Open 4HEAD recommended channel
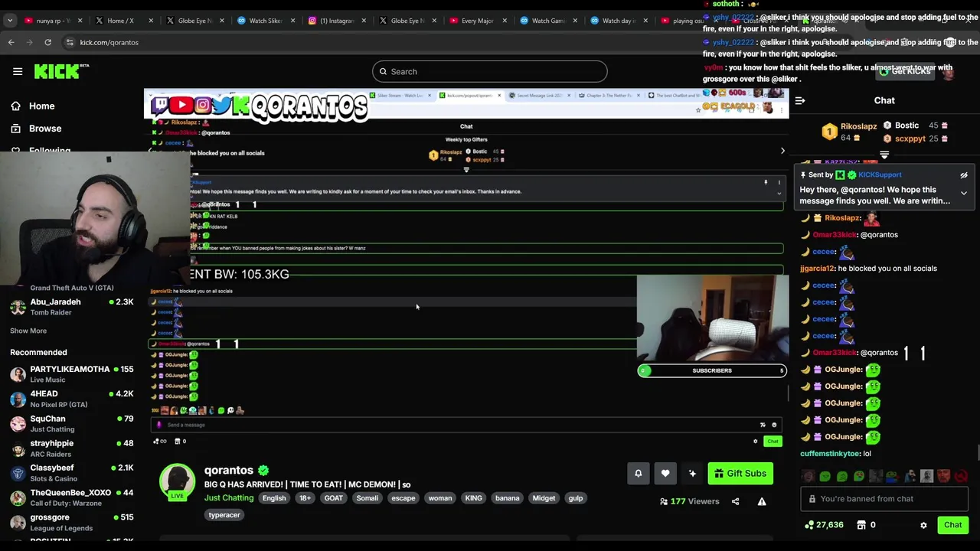This screenshot has width=980, height=551. [72, 399]
